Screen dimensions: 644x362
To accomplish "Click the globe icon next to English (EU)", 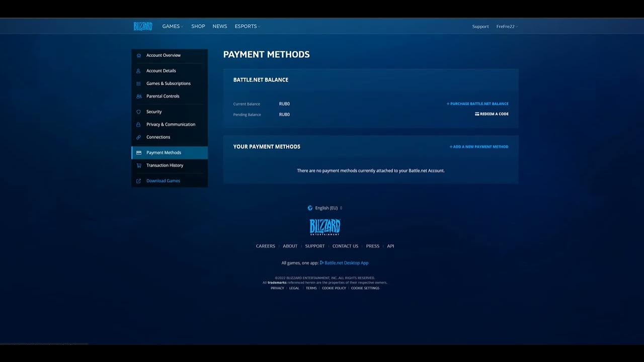I will tap(310, 208).
